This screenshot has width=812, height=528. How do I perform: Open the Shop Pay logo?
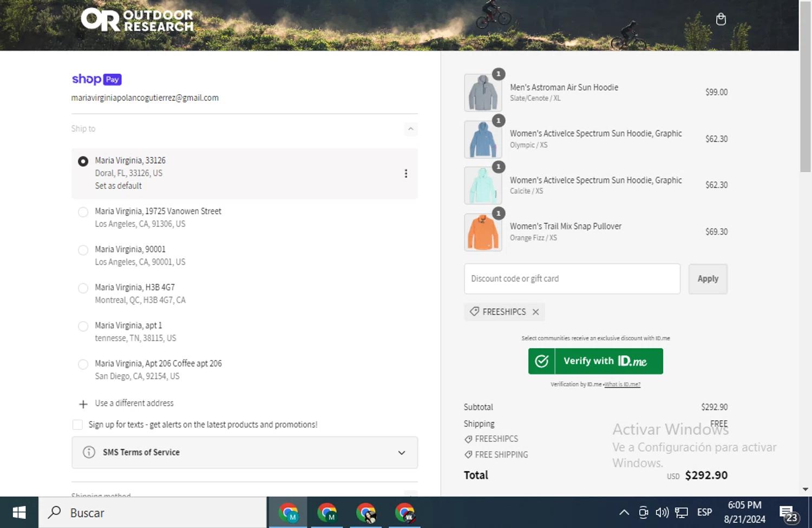(x=96, y=79)
